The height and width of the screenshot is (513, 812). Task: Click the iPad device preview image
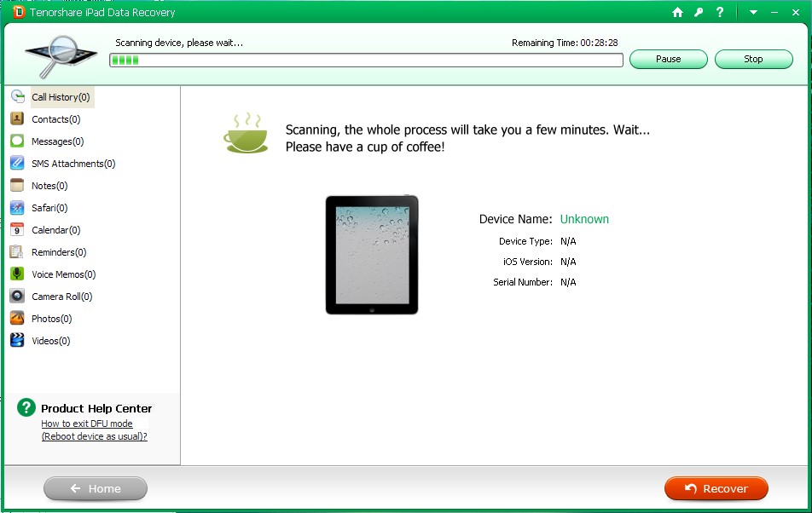point(372,255)
